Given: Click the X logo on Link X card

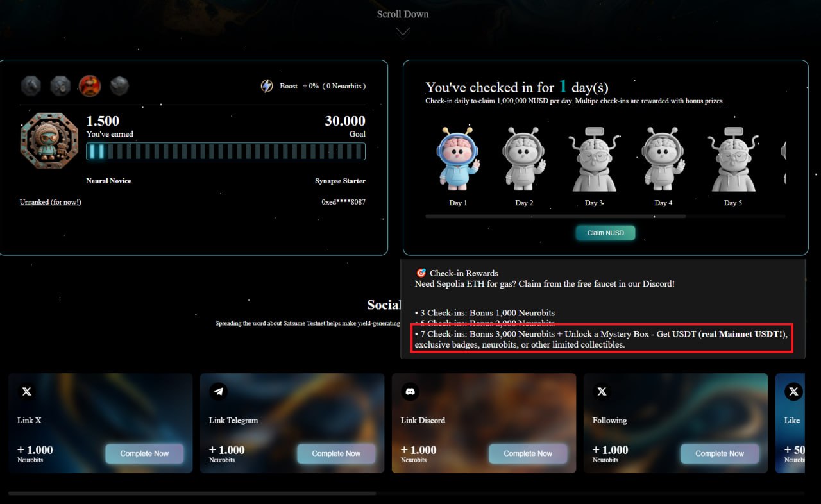Looking at the screenshot, I should click(26, 391).
